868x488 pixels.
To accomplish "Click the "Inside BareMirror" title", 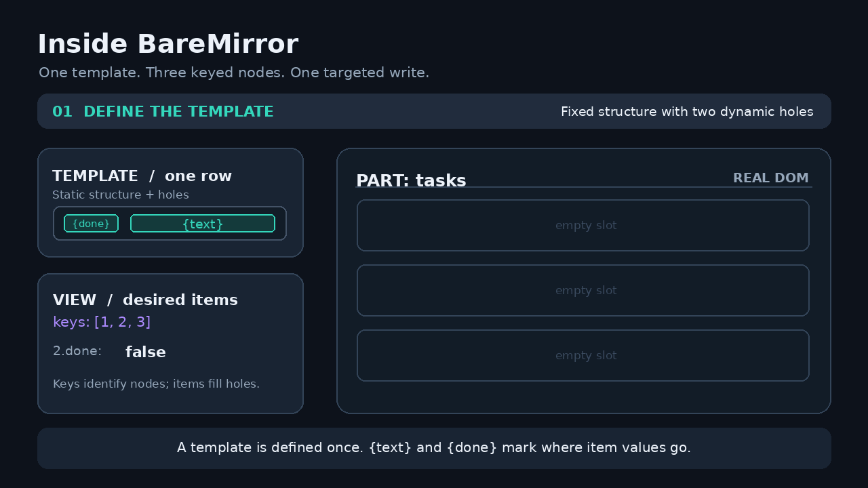I will (168, 44).
